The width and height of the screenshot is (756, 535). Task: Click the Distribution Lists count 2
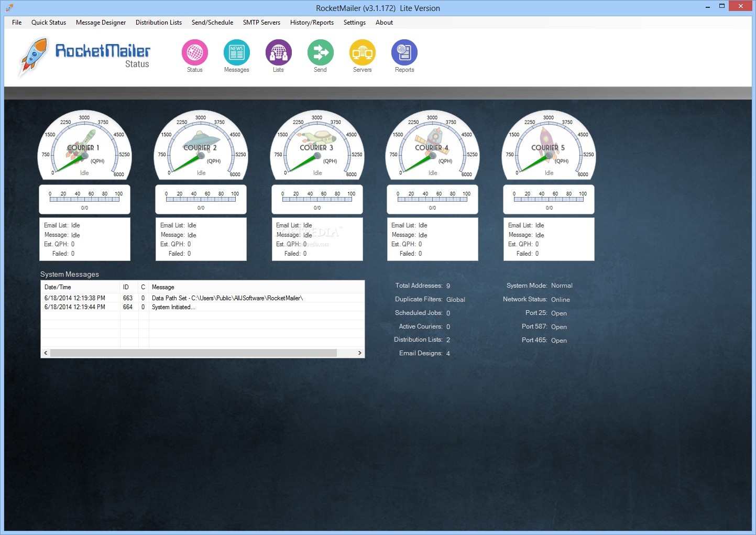pyautogui.click(x=448, y=340)
